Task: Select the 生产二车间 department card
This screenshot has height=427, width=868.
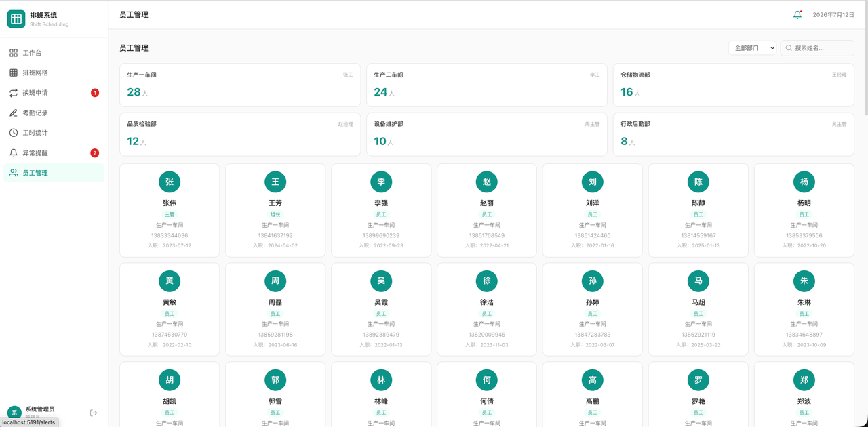Action: click(487, 85)
